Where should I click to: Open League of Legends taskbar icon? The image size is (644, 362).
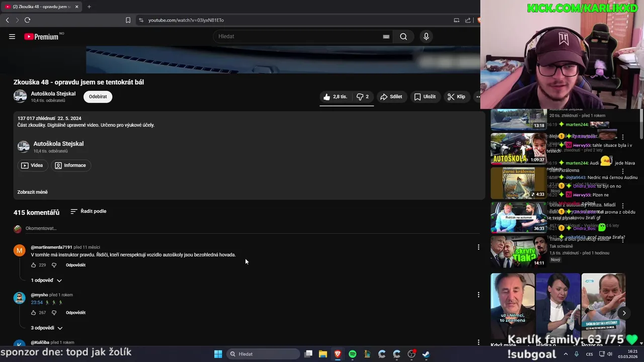coord(367,354)
